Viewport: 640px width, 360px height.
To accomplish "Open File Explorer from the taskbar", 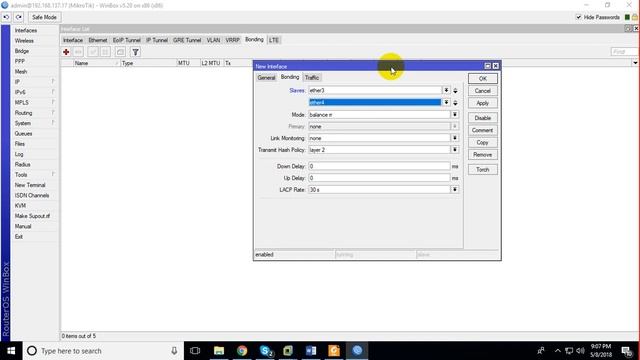I will point(219,351).
